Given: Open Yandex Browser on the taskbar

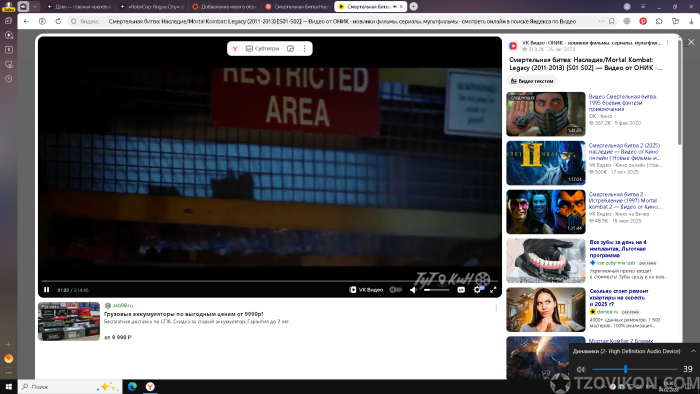Looking at the screenshot, I should click(150, 386).
